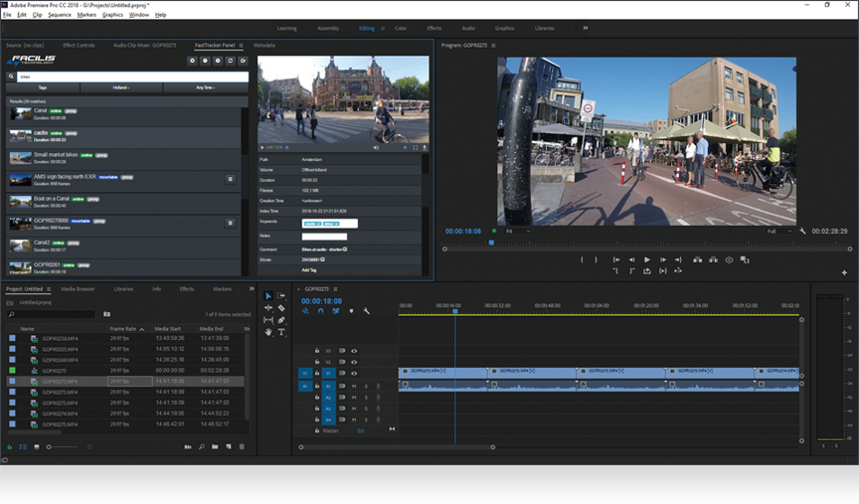Viewport: 859px width, 504px height.
Task: Select the Ripple Edit tool
Action: coord(268,308)
